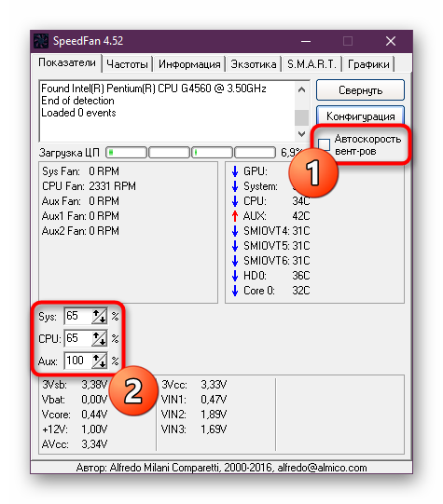
Task: Click the down arrow beside Core 0
Action: coord(235,291)
